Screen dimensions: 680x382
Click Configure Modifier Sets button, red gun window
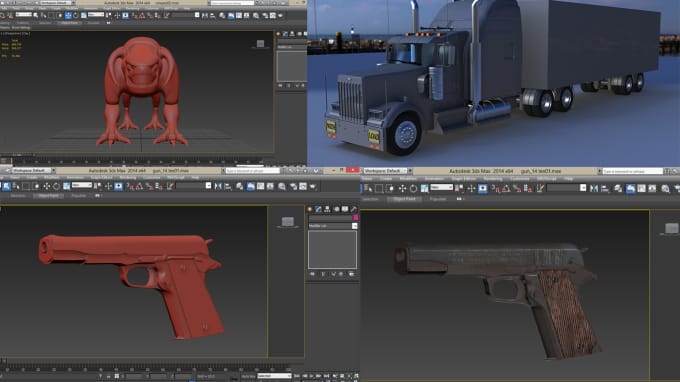click(351, 274)
